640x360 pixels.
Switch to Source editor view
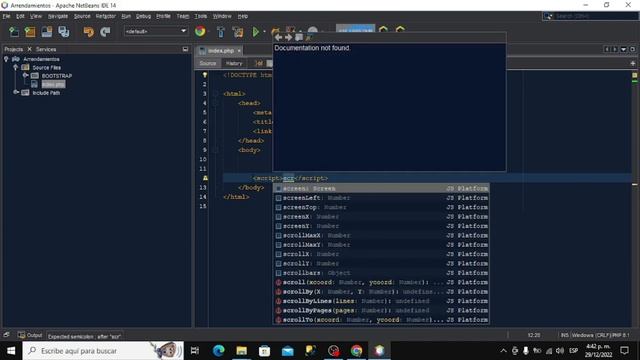click(208, 63)
